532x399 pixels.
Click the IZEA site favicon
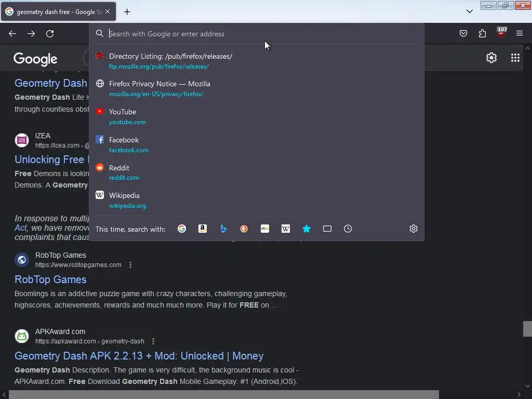pyautogui.click(x=22, y=140)
